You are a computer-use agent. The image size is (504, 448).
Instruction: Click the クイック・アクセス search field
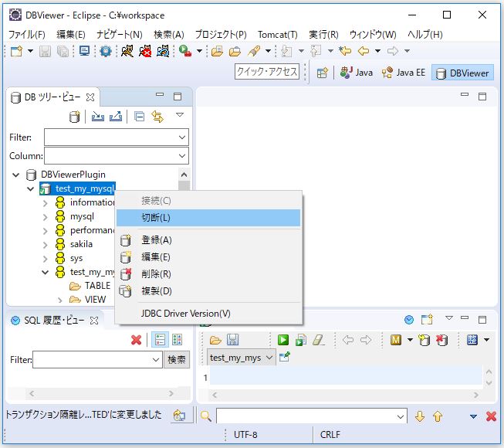click(267, 72)
